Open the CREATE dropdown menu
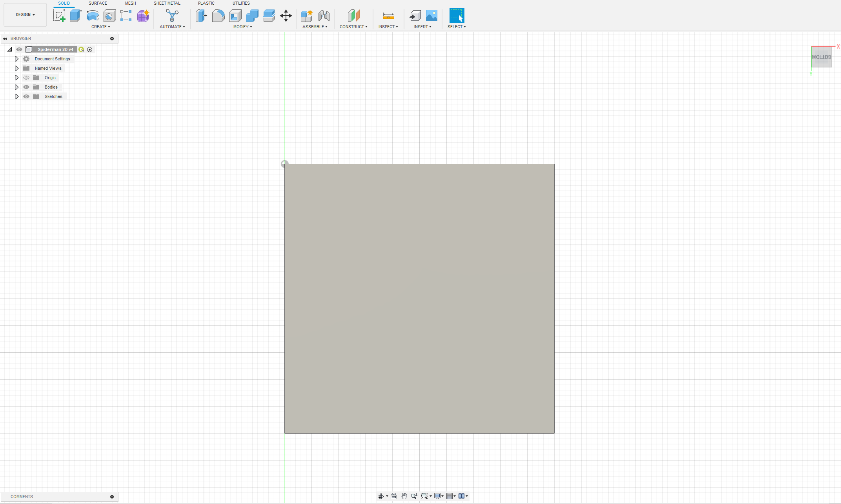Image resolution: width=841 pixels, height=504 pixels. click(100, 26)
